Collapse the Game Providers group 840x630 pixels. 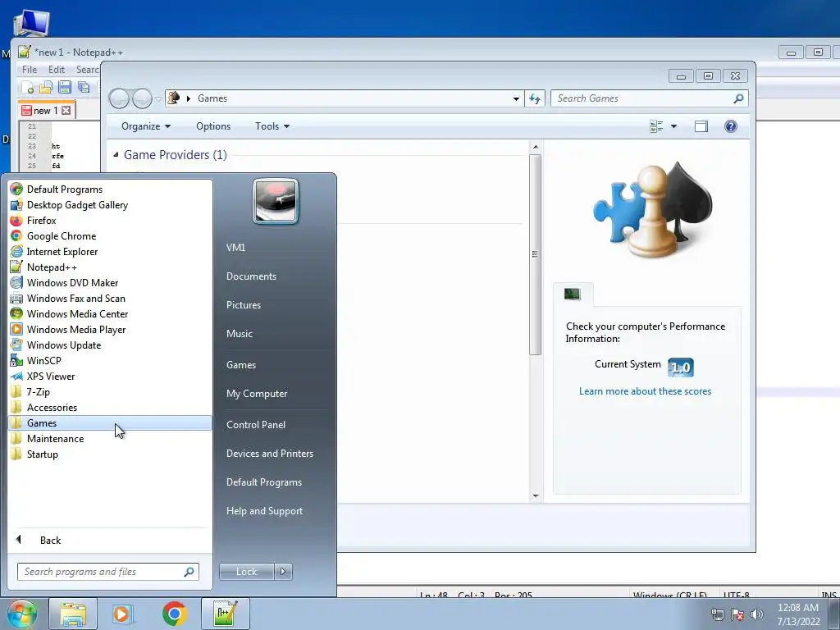pos(116,155)
